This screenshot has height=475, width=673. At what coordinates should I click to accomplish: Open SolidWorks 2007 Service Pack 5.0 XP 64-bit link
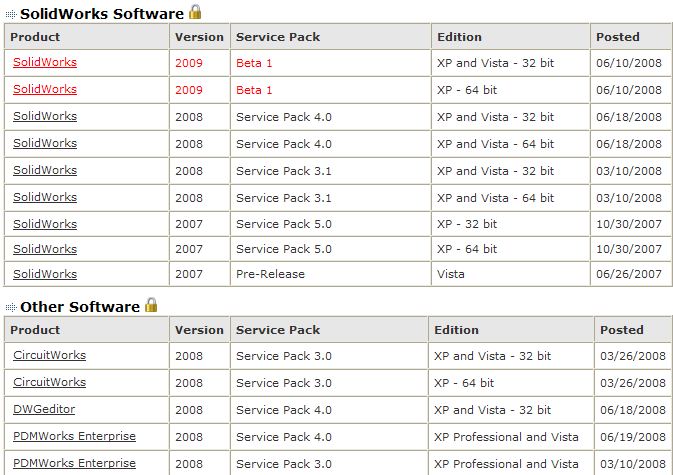pyautogui.click(x=45, y=249)
